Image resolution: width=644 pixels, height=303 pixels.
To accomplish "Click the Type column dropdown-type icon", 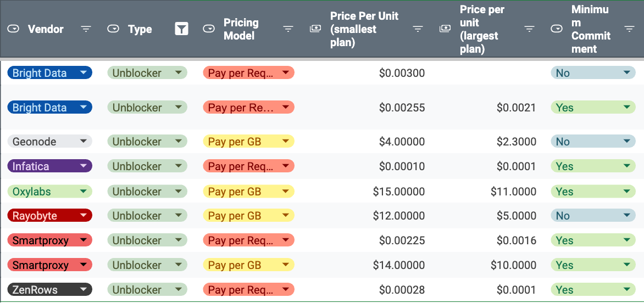I will 113,29.
